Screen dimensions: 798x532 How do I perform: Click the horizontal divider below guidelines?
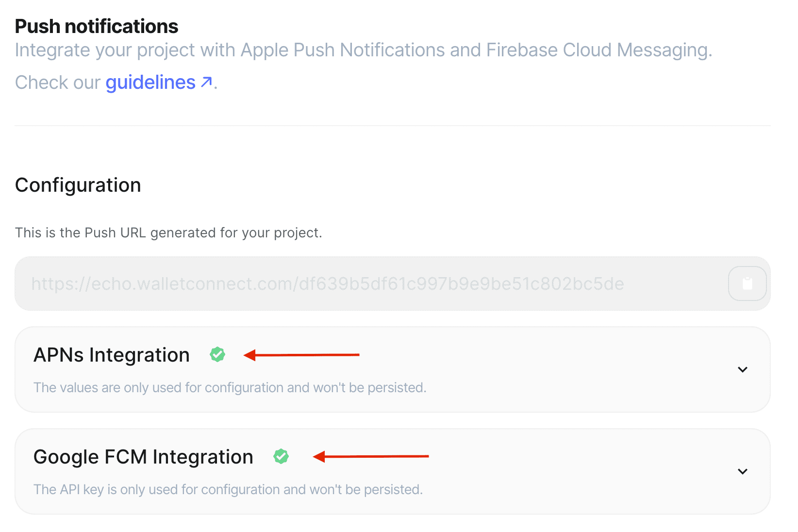(x=392, y=126)
